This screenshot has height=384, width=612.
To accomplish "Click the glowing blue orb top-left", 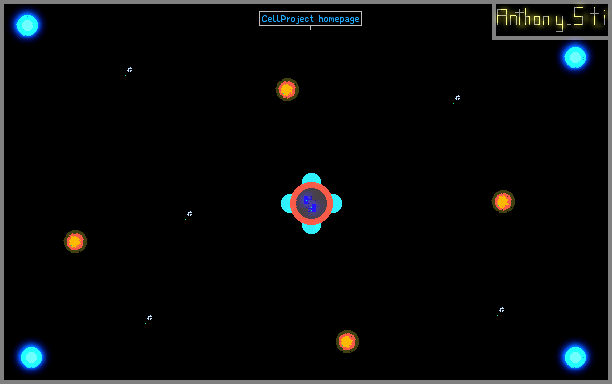I will [x=27, y=25].
